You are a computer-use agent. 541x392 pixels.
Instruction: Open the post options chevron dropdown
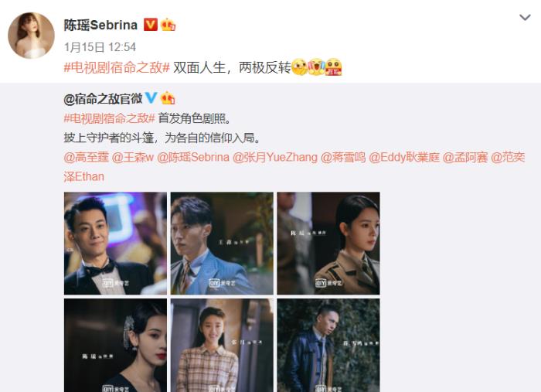(525, 17)
